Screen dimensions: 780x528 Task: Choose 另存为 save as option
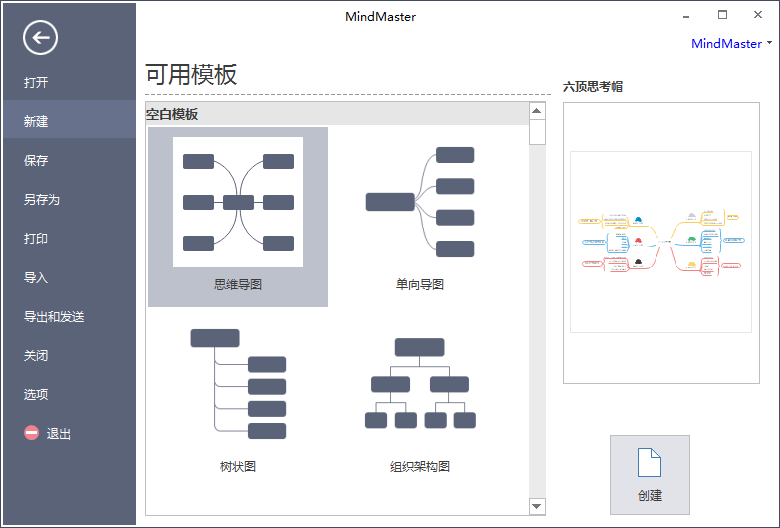coord(42,200)
